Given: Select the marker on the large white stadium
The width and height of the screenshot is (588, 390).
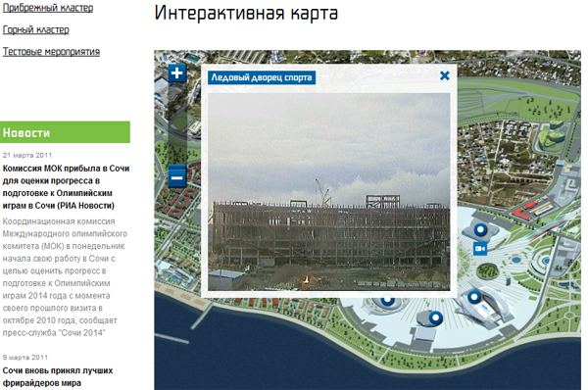Looking at the screenshot, I should [x=474, y=297].
